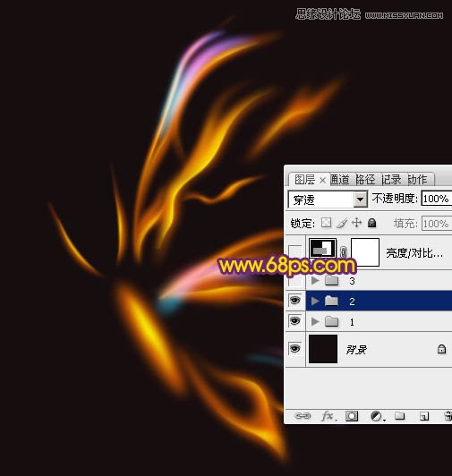The height and width of the screenshot is (476, 452).
Task: Select group 3 folder icon
Action: click(332, 281)
